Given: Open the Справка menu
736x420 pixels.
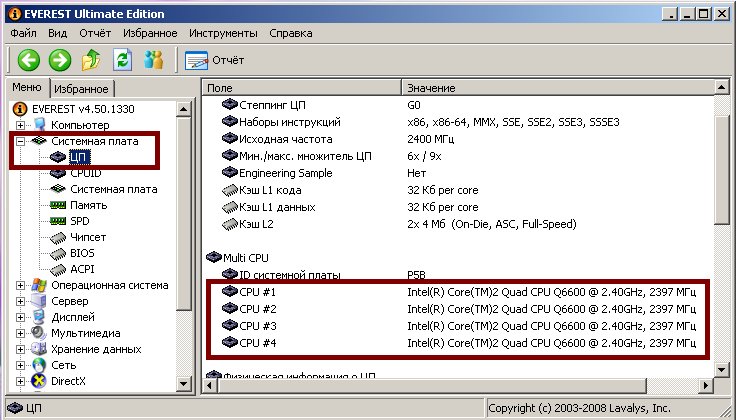Looking at the screenshot, I should [x=291, y=33].
